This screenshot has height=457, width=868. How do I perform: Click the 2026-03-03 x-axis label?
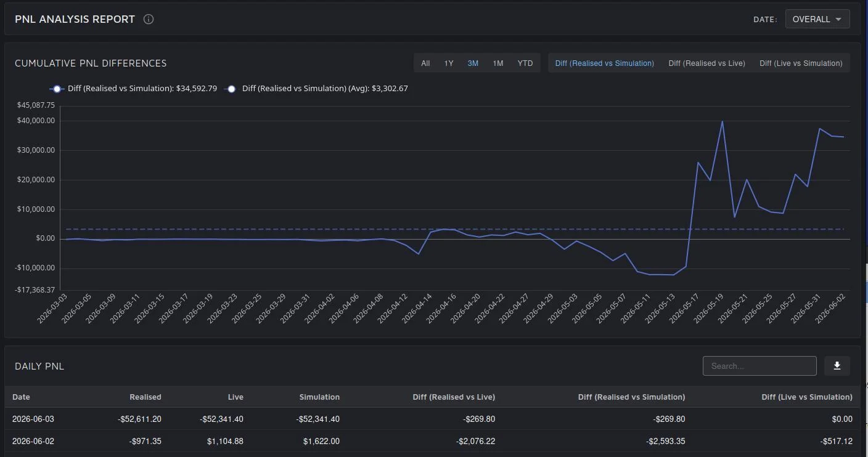coord(52,309)
